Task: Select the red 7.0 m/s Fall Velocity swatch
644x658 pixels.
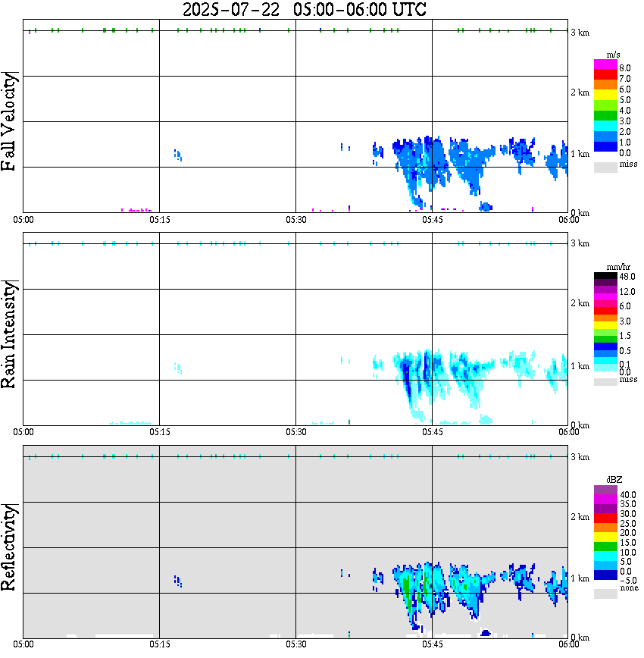Action: click(605, 74)
